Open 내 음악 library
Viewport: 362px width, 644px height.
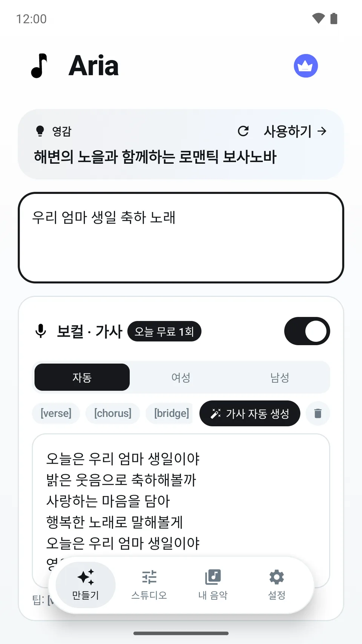[213, 585]
